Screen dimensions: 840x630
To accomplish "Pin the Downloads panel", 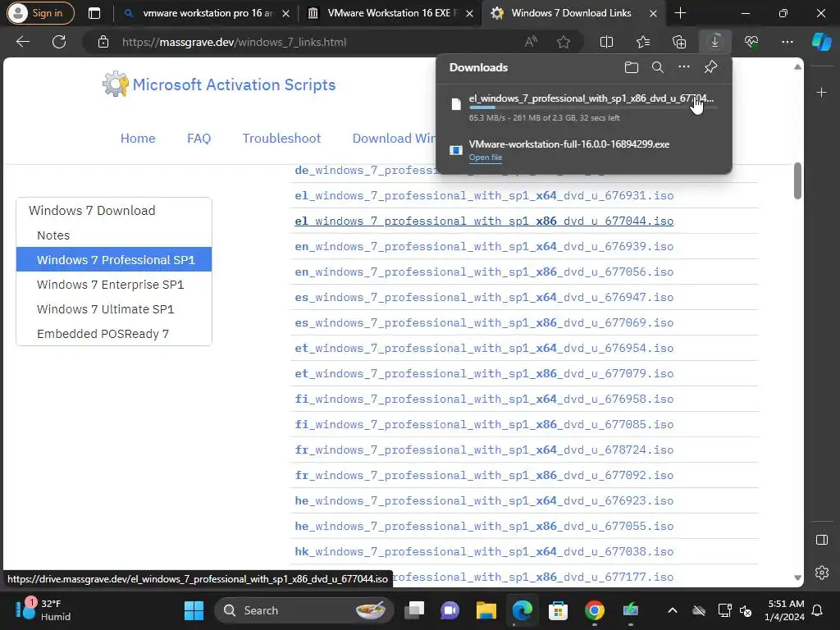I will [x=710, y=67].
